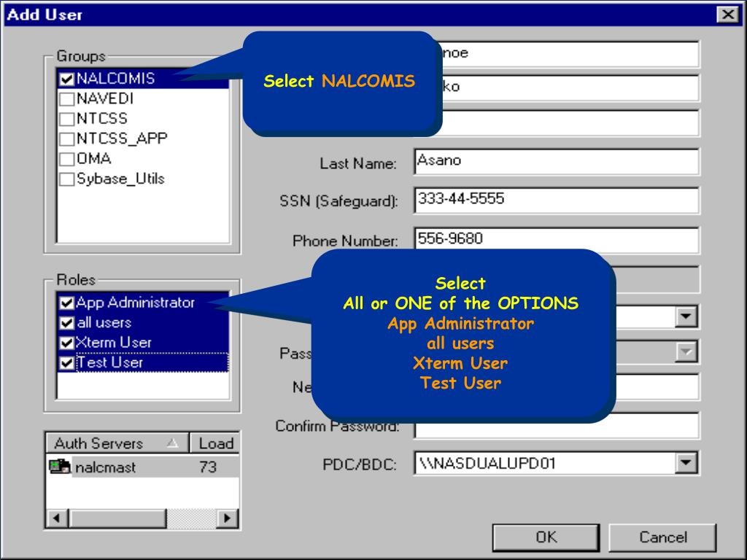Click the load value 73
The image size is (747, 560).
(x=208, y=467)
